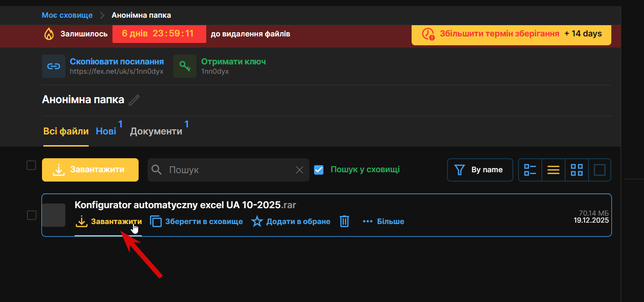Uncheck the Пошук у сховищі checkbox

coord(319,169)
